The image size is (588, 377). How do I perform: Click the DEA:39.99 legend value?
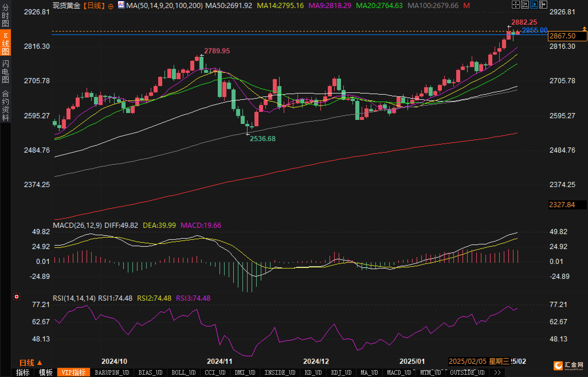pos(159,225)
